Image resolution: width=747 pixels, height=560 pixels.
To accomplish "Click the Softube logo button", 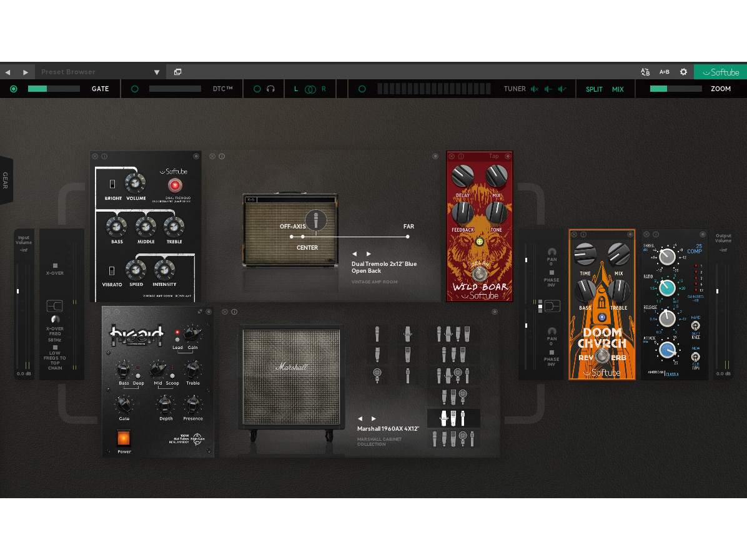I will click(x=720, y=72).
